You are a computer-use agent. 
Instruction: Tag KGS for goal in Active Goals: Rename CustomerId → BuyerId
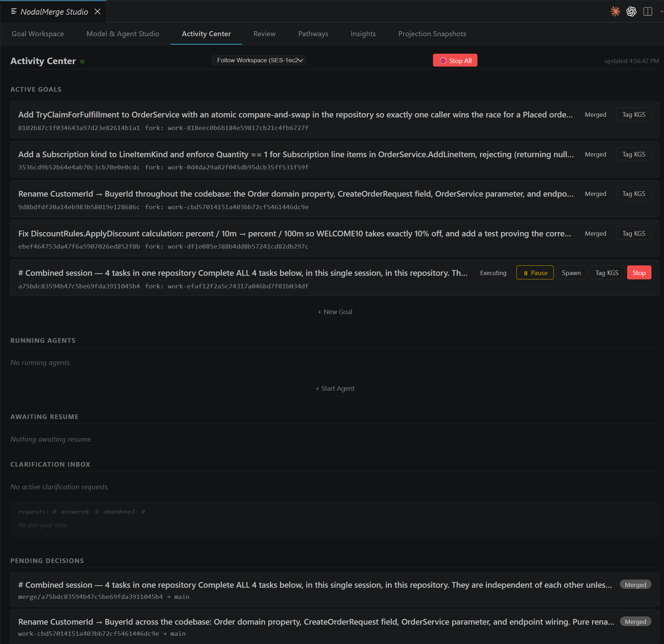[x=634, y=194]
